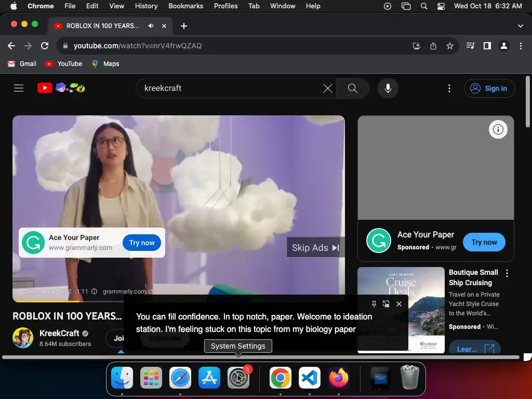Close the live caption overlay

(x=399, y=304)
